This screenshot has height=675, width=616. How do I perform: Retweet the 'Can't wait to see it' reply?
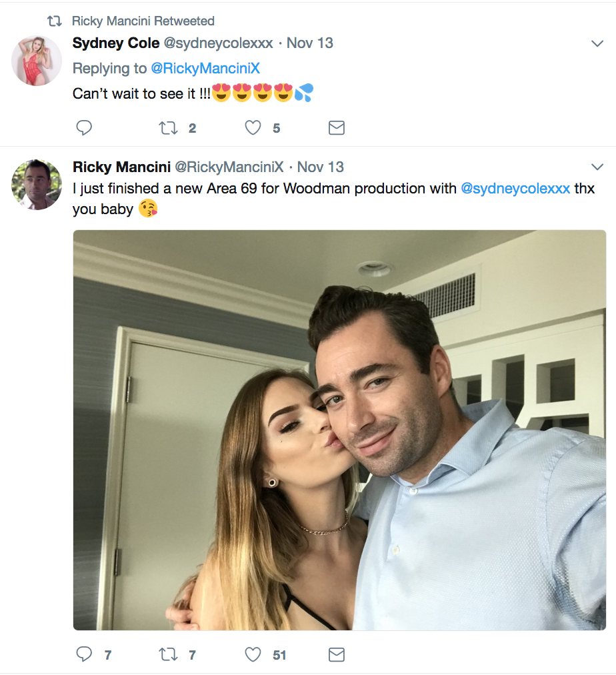(167, 127)
